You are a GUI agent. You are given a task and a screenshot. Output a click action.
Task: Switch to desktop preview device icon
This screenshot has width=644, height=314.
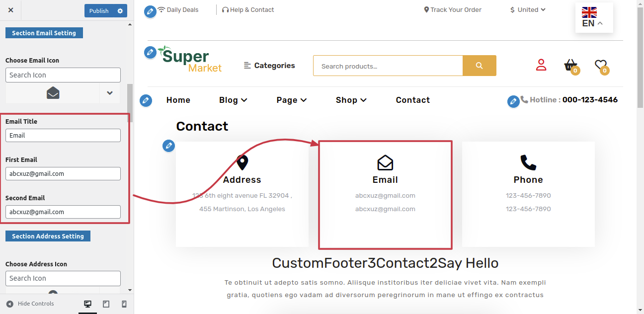coord(88,304)
